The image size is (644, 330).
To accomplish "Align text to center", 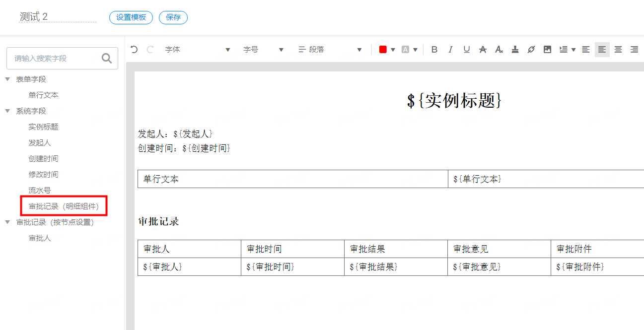I will tap(618, 50).
